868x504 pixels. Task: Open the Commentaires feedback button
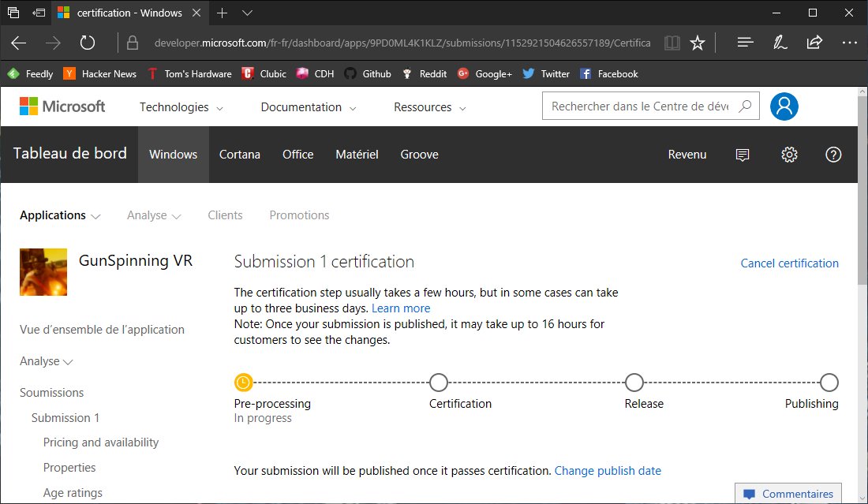788,494
